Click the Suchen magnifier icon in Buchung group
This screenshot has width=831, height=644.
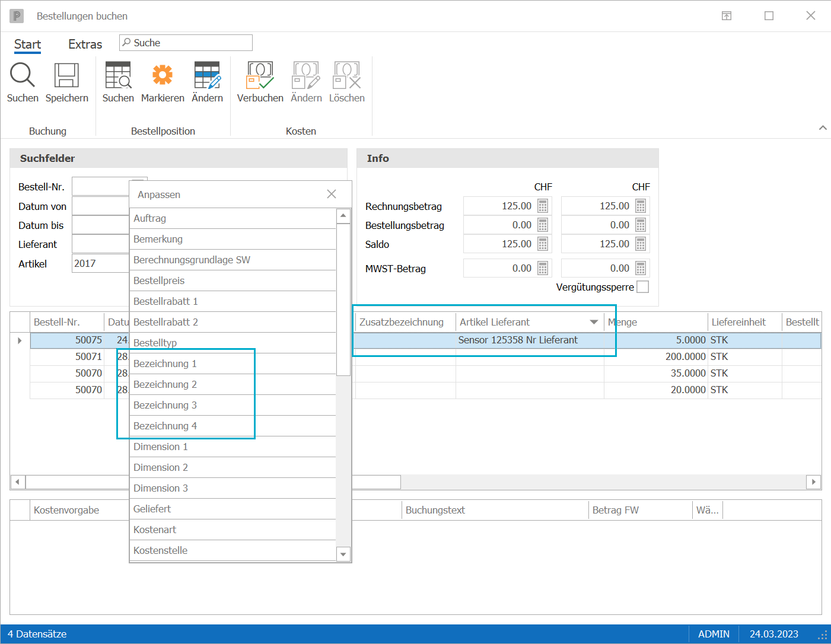coord(23,75)
